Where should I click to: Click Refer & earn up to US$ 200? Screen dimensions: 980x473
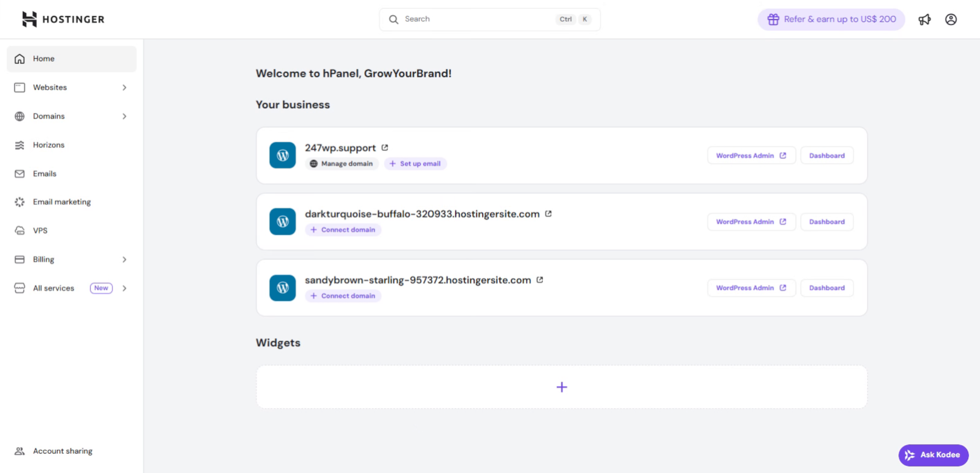pos(831,19)
